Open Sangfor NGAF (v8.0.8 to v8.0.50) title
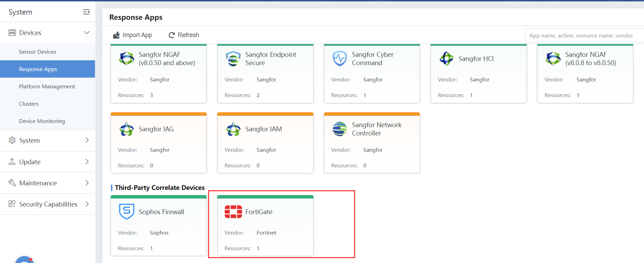Image resolution: width=644 pixels, height=263 pixels. [591, 59]
